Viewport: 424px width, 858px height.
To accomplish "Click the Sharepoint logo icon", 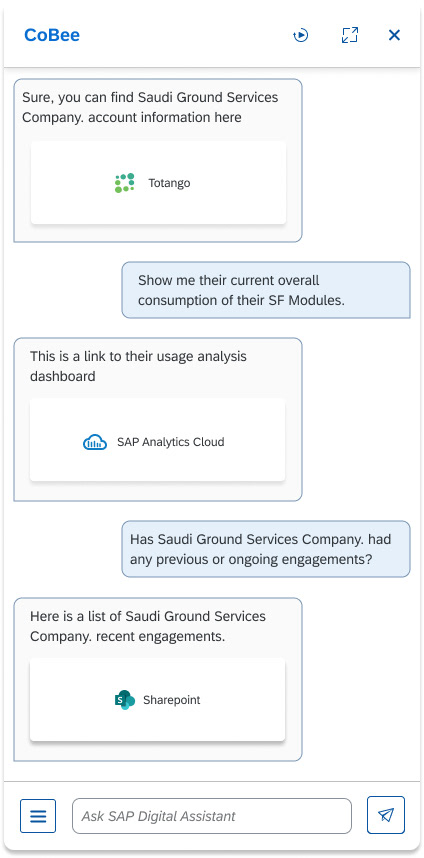I will click(125, 700).
